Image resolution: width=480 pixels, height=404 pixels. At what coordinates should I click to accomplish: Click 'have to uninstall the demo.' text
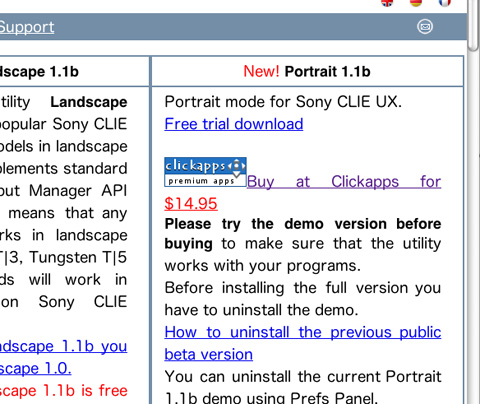click(x=261, y=310)
